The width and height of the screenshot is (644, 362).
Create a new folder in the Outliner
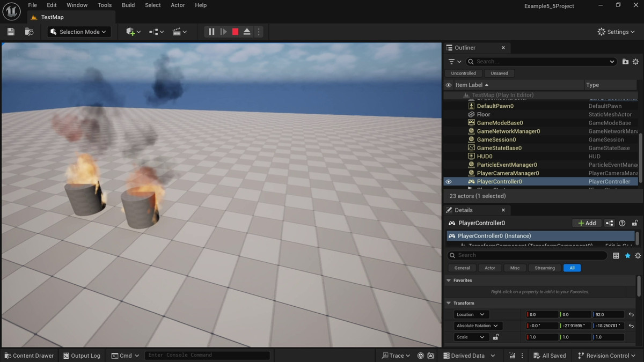tap(625, 62)
